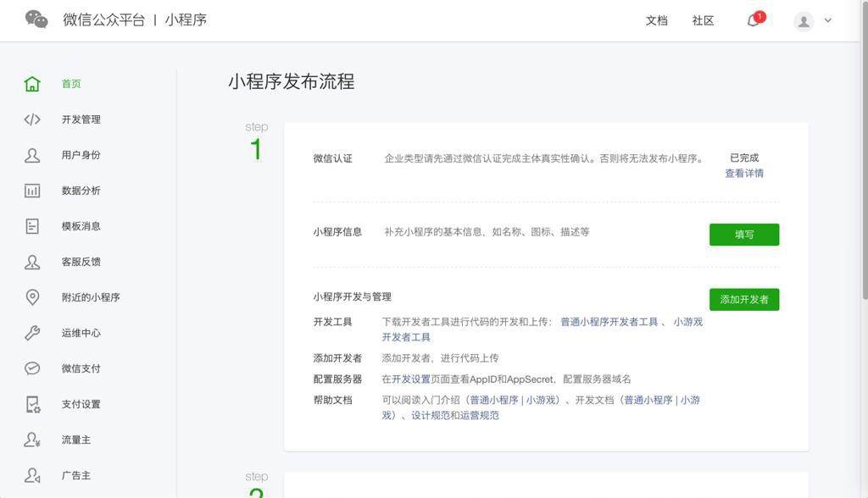Click the 配置服务器 label
868x498 pixels.
[337, 379]
